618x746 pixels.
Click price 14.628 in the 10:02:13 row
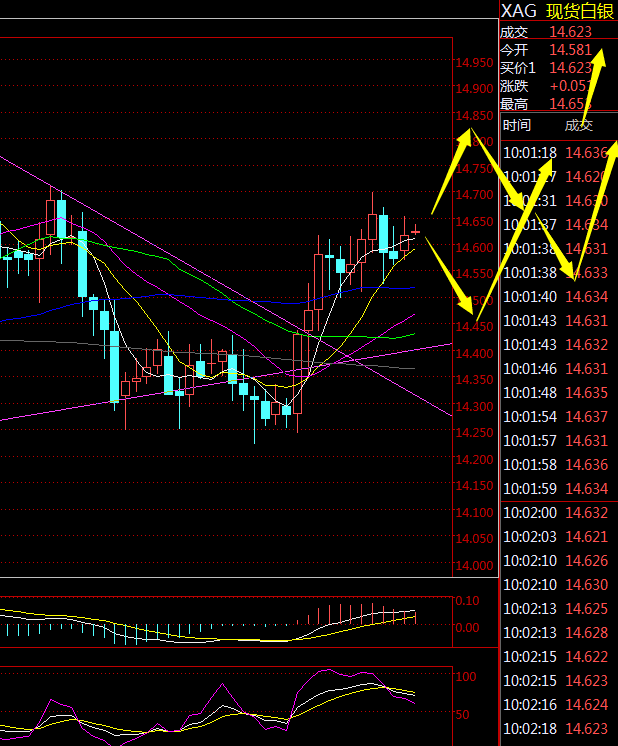[587, 632]
